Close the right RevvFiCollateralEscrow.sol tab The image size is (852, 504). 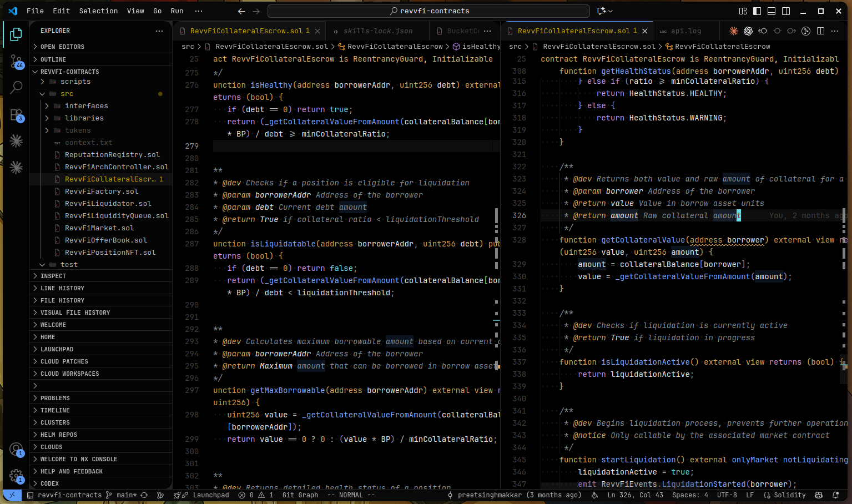644,31
